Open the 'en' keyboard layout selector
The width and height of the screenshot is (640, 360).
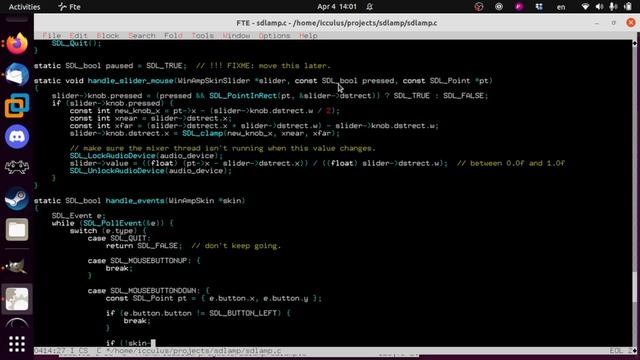tap(561, 7)
